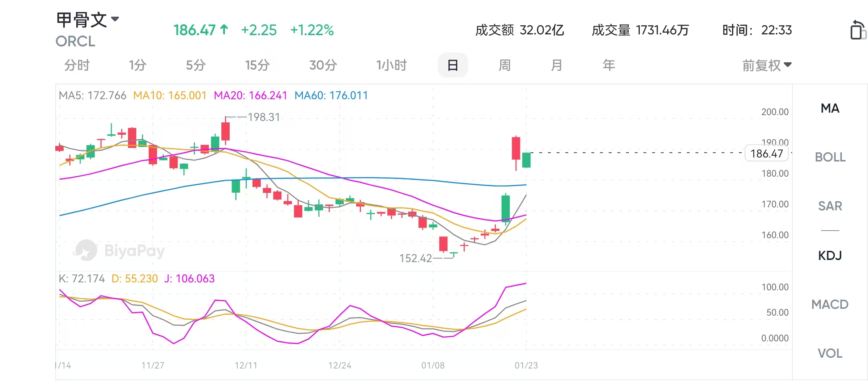Expand the 前复权 adjustment dropdown

click(767, 66)
